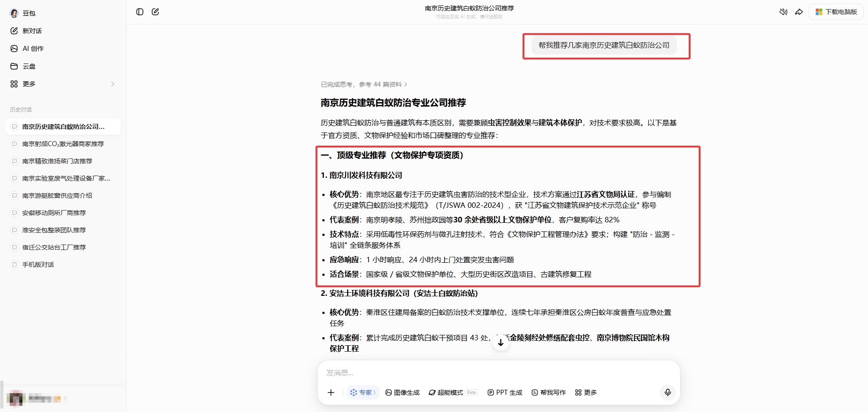Click the heading 2. 安洁士环境科技有限公司
868x412 pixels.
(399, 294)
